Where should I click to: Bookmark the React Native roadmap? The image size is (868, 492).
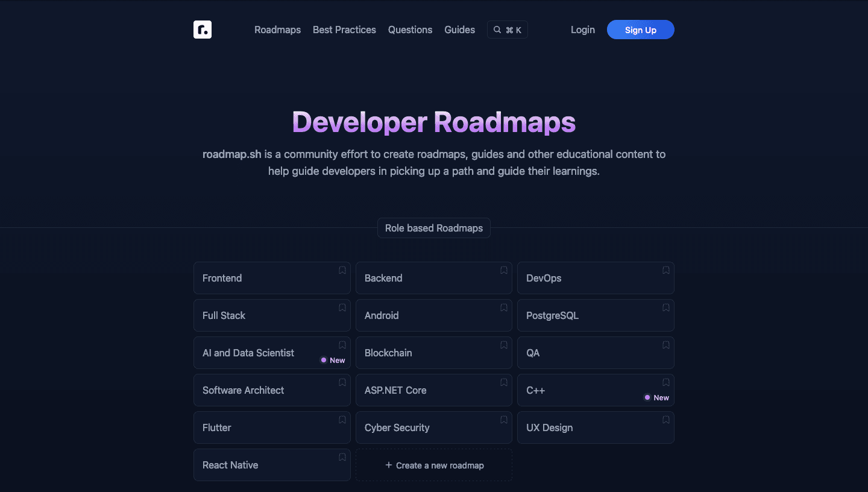[x=342, y=457]
